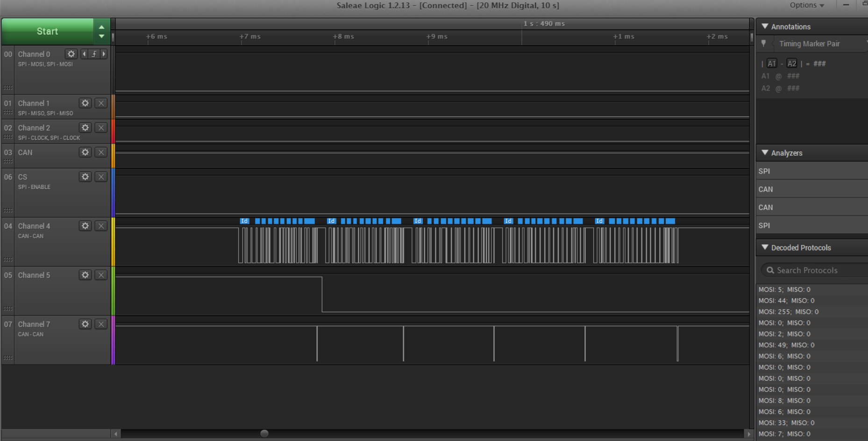Click the up arrow beside Start

click(101, 27)
